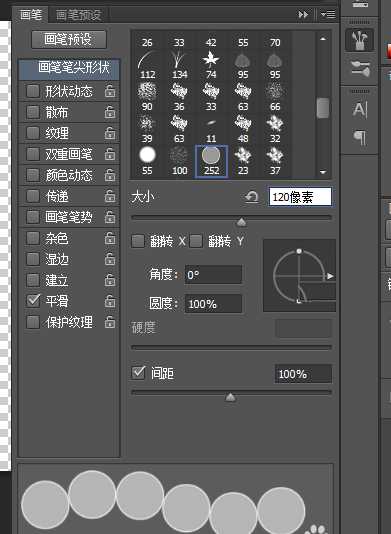Select the 37 splatter brush tip
This screenshot has height=534, width=391.
pyautogui.click(x=275, y=160)
